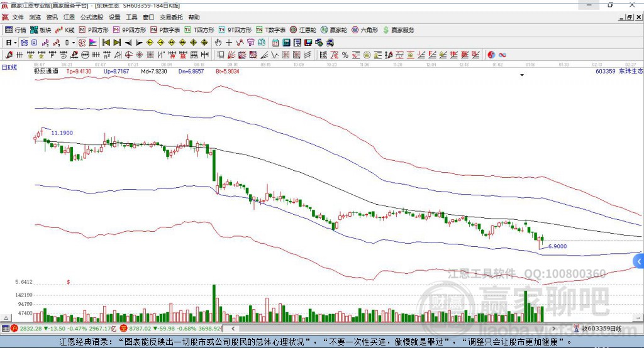Open the 工具 menu
The height and width of the screenshot is (348, 644).
click(x=131, y=17)
